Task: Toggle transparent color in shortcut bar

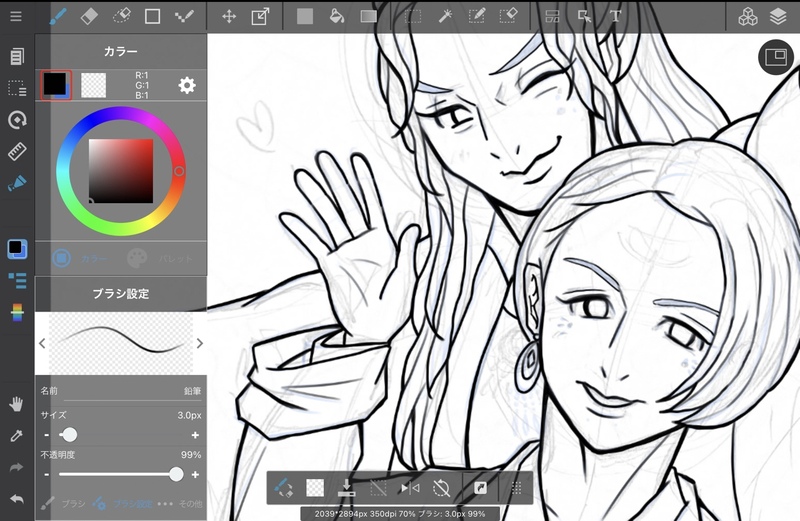Action: [x=315, y=488]
